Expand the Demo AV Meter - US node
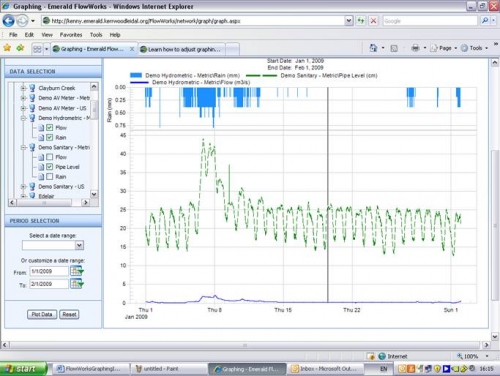This screenshot has height=376, width=500. point(23,108)
